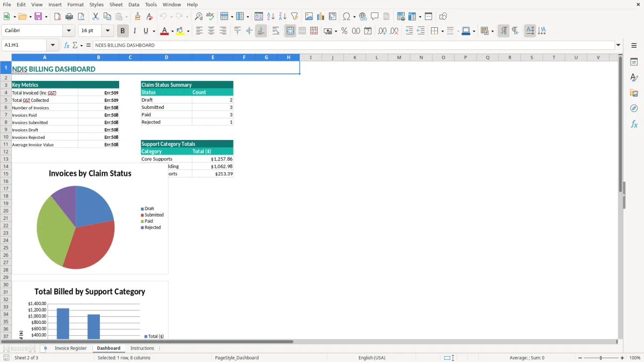
Task: Switch to Invoice Register sheet tab
Action: tap(70, 348)
